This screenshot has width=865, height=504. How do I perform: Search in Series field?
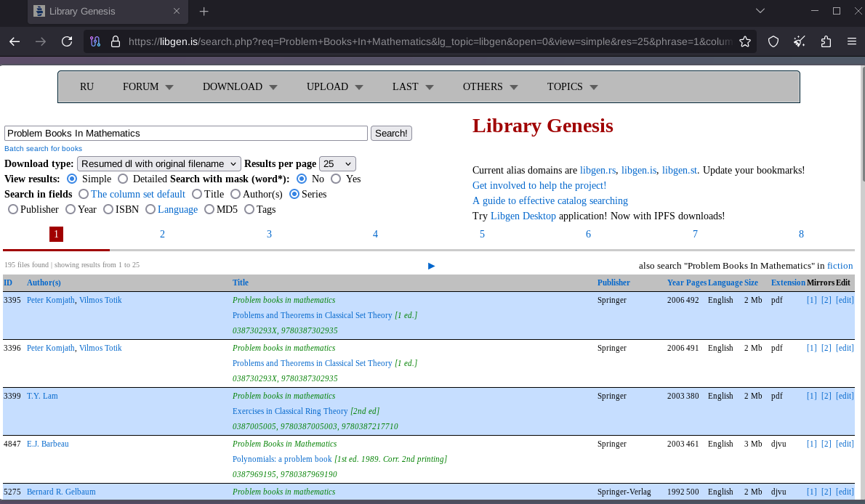point(294,194)
